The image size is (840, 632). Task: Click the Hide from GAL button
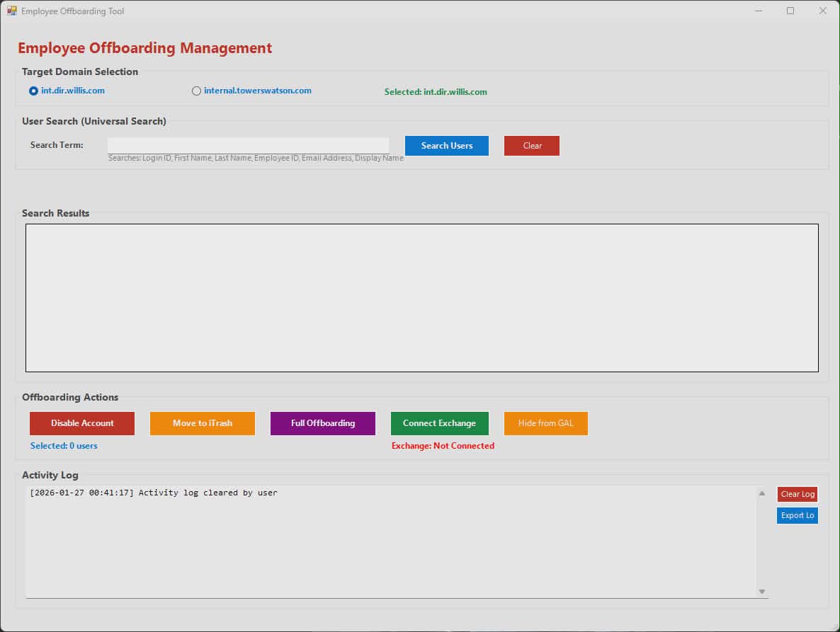545,423
